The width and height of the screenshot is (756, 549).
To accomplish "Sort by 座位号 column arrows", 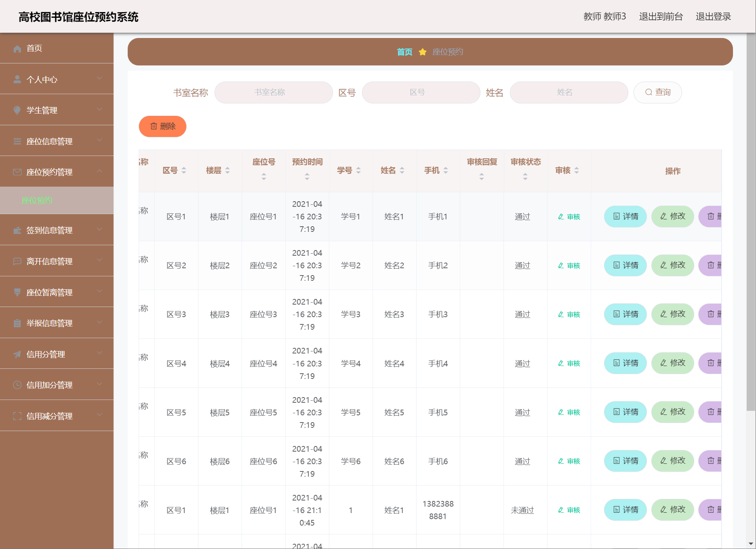I will [264, 177].
